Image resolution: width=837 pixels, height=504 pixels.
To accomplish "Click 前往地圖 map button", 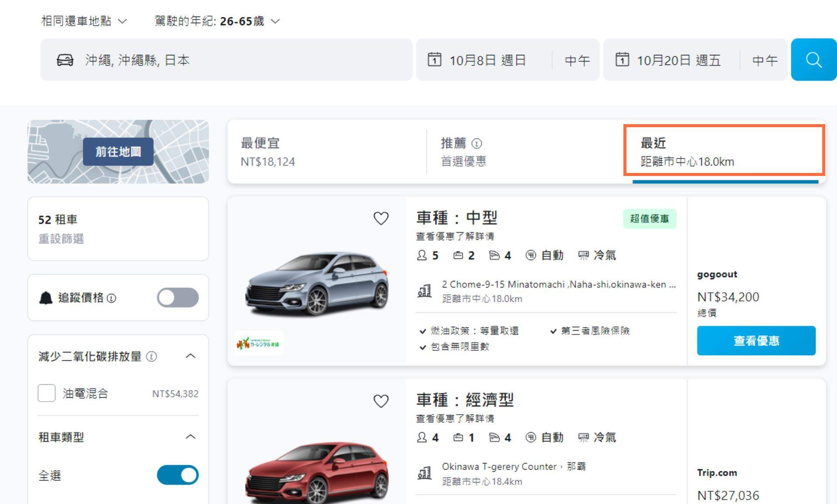I will pos(118,152).
